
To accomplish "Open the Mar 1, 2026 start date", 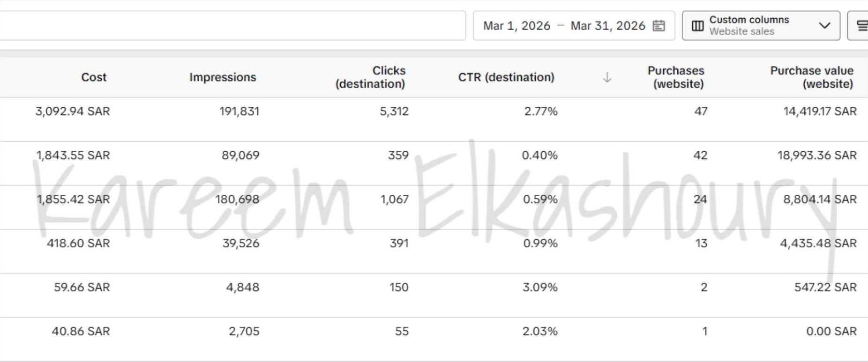I will coord(516,26).
